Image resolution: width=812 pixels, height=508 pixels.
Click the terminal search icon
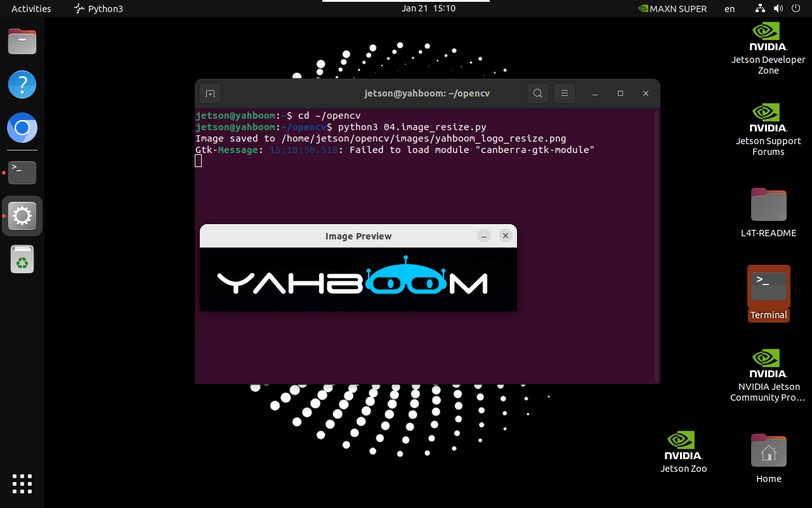(x=537, y=93)
